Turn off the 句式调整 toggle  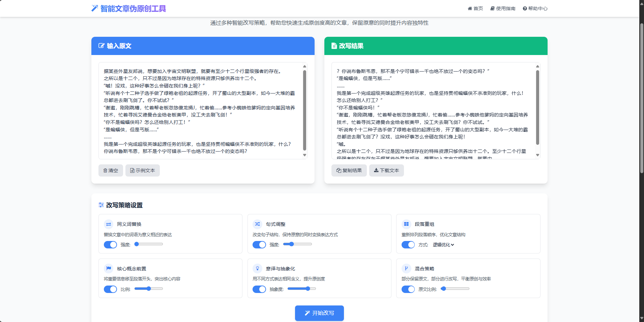tap(259, 245)
